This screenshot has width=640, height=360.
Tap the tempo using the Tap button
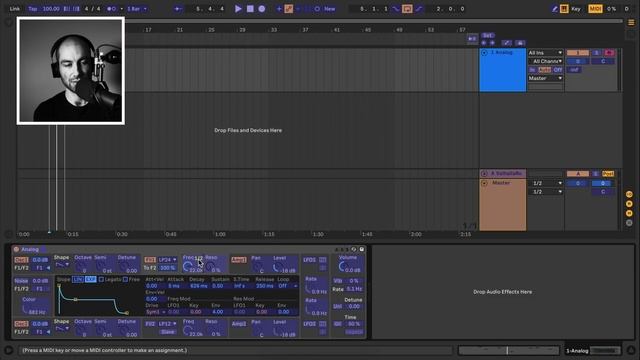coord(33,9)
